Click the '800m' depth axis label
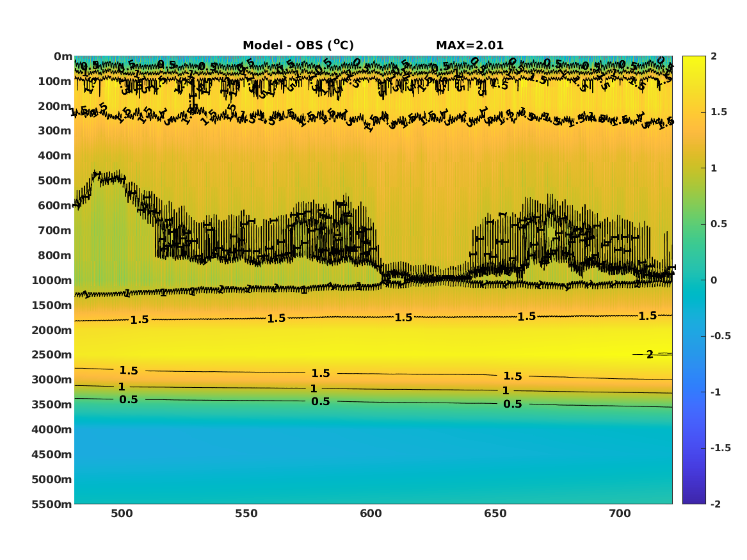 click(55, 256)
